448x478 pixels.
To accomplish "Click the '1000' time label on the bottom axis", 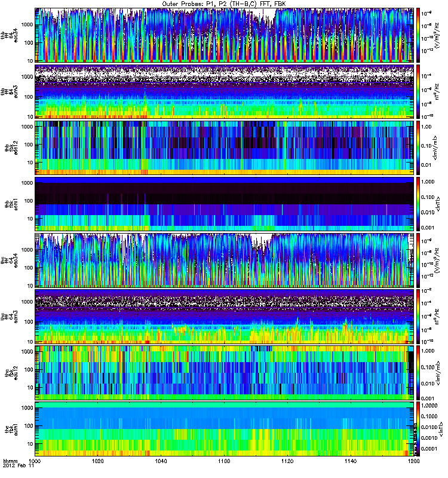I will [x=35, y=461].
